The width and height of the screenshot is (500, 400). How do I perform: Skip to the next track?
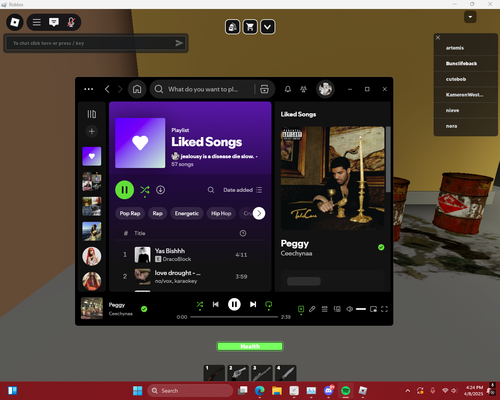coord(253,304)
